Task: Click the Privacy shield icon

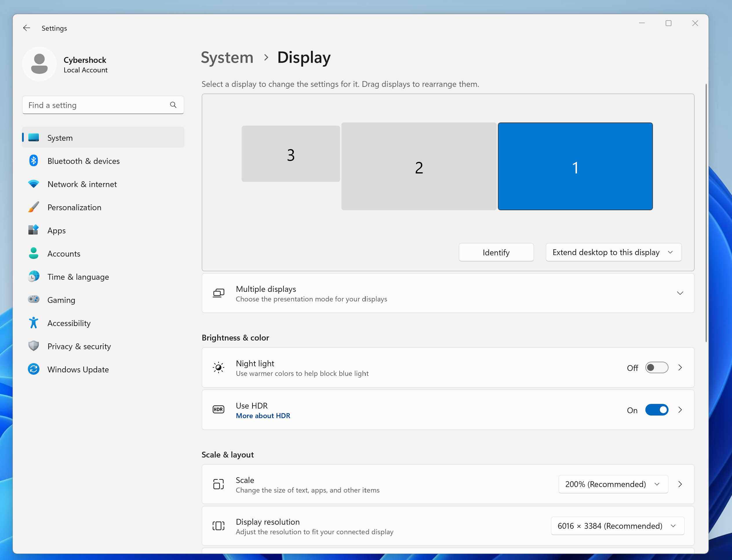Action: [33, 346]
